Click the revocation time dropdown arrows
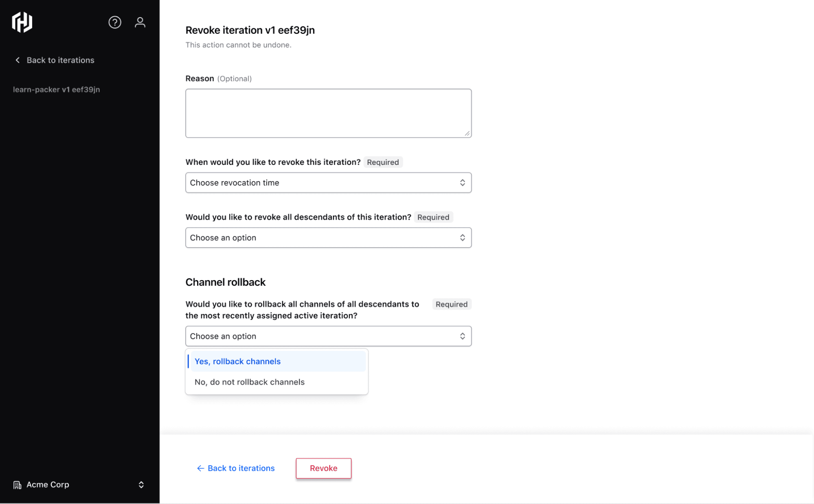814x504 pixels. click(463, 183)
